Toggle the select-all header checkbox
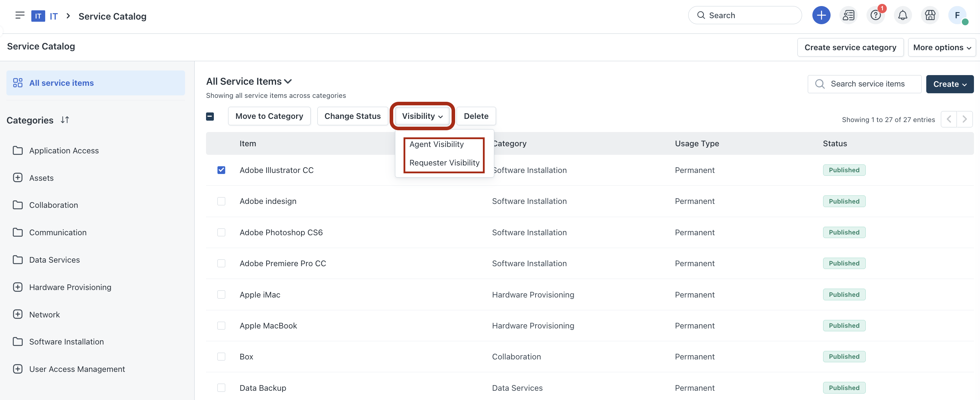The height and width of the screenshot is (400, 980). [x=210, y=116]
